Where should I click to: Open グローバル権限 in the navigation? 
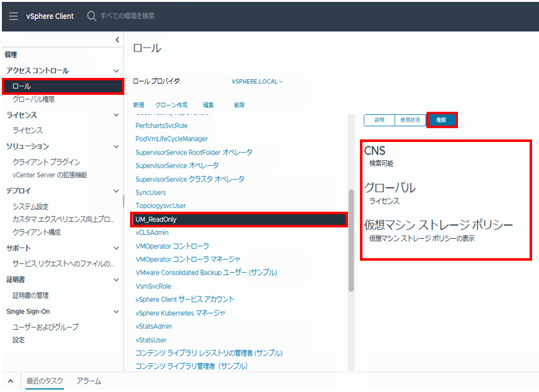[34, 99]
